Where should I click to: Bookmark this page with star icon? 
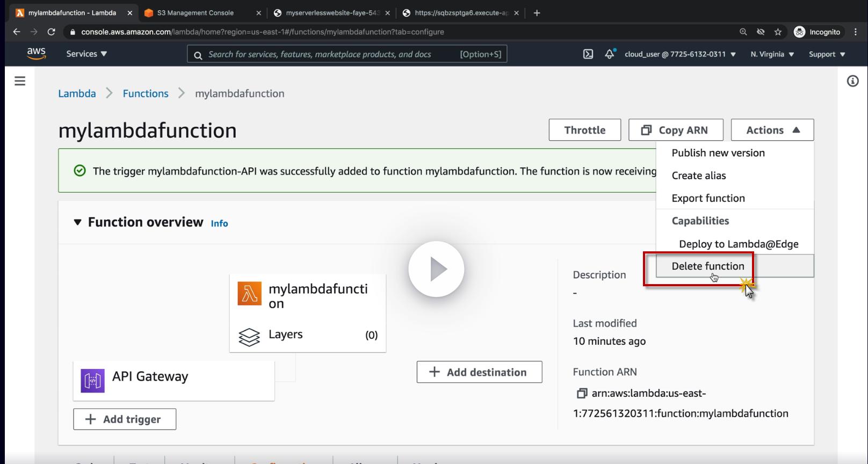pos(778,32)
